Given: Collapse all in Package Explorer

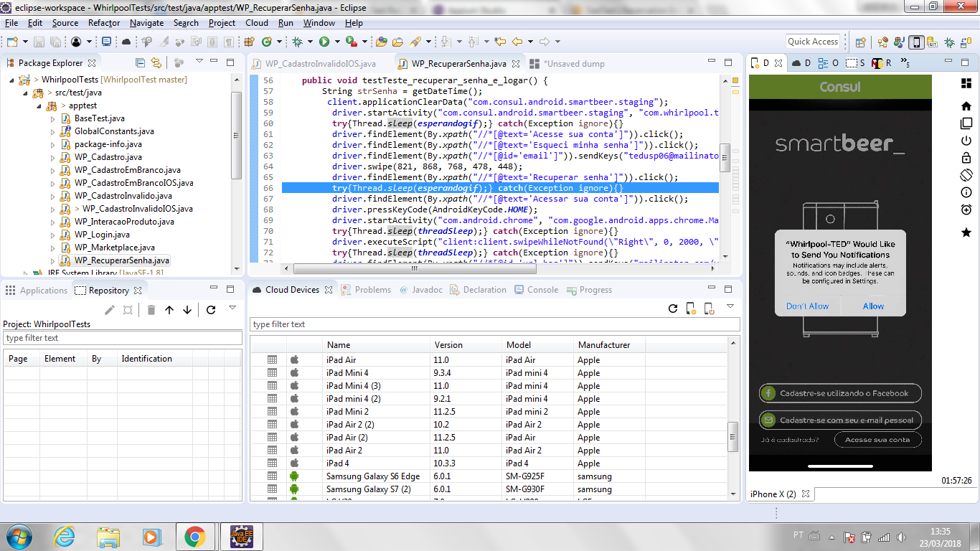Looking at the screenshot, I should tap(141, 63).
